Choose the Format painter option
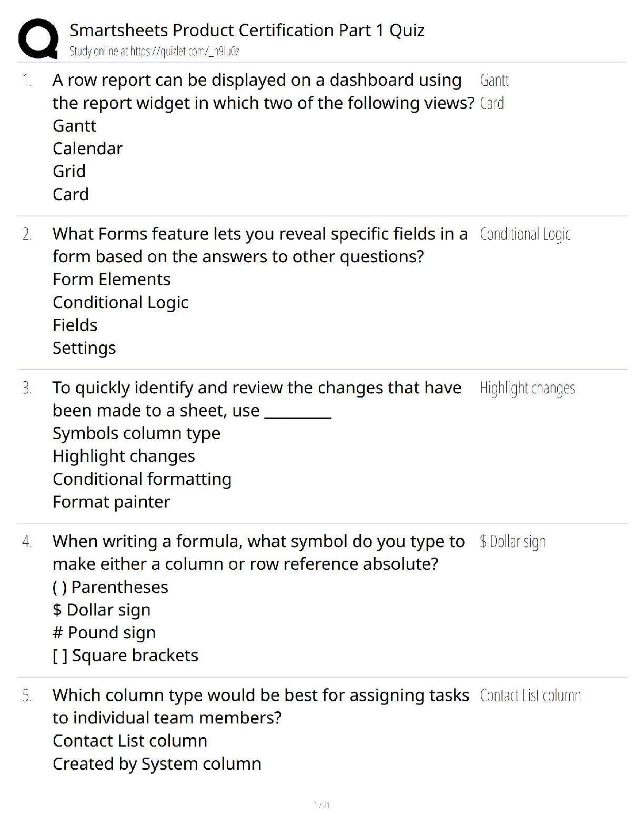Image resolution: width=644 pixels, height=834 pixels. coord(111,502)
